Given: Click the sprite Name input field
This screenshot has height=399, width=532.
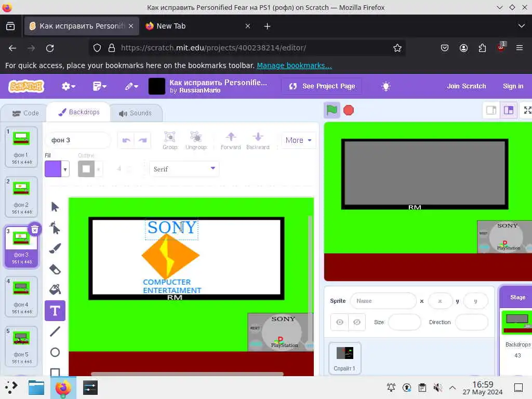Looking at the screenshot, I should [x=383, y=301].
